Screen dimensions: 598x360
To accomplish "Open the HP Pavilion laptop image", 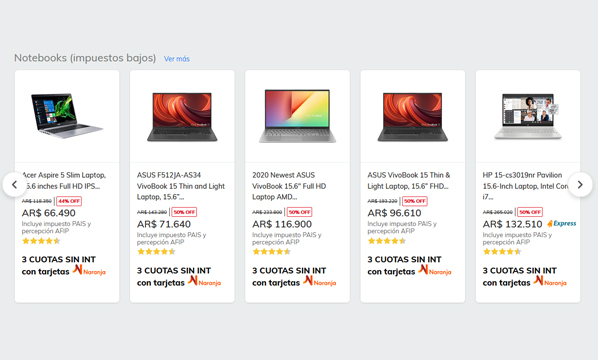I will point(528,116).
